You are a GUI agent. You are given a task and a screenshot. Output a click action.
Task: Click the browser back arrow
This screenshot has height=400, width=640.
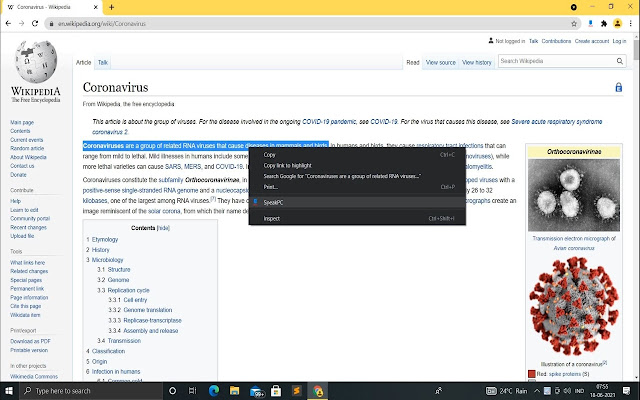(x=8, y=24)
